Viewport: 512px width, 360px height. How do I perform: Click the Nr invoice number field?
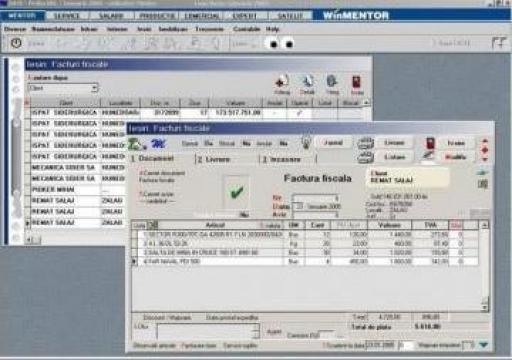[x=315, y=198]
